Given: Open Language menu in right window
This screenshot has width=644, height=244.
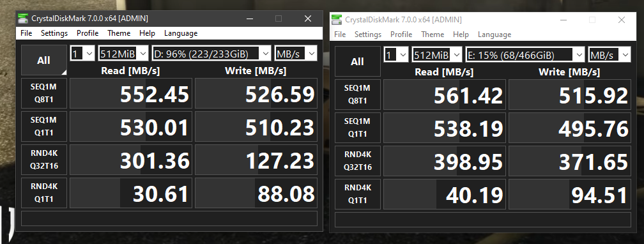Looking at the screenshot, I should [x=494, y=34].
